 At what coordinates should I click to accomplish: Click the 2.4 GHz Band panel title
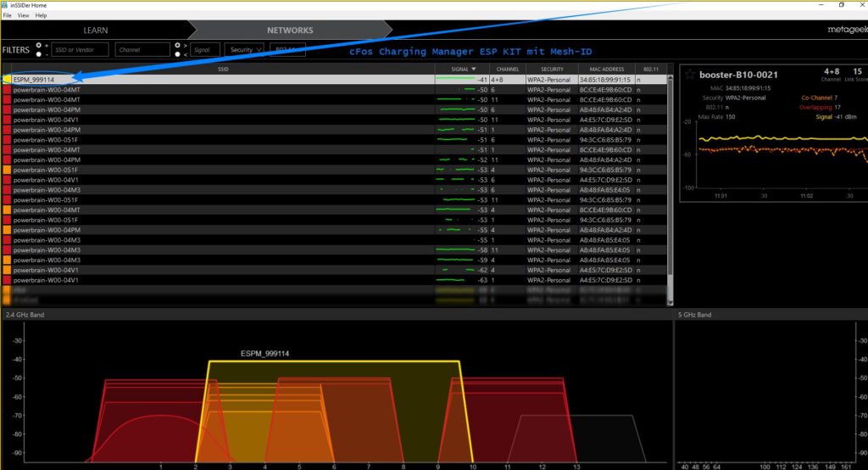[x=25, y=315]
